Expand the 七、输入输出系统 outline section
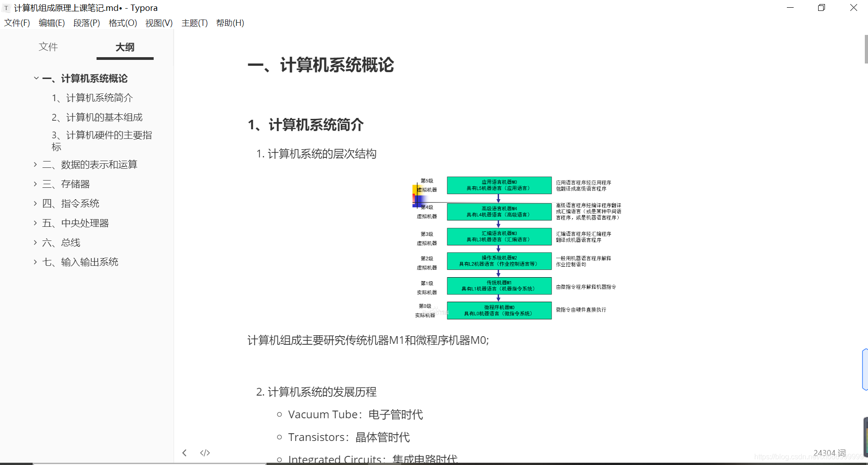Image resolution: width=868 pixels, height=465 pixels. pyautogui.click(x=35, y=262)
